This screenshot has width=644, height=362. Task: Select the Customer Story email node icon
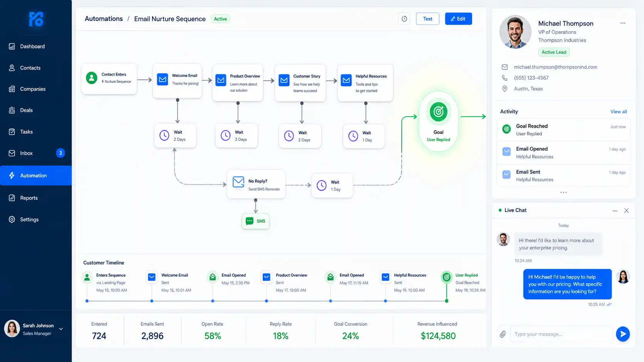coord(284,80)
